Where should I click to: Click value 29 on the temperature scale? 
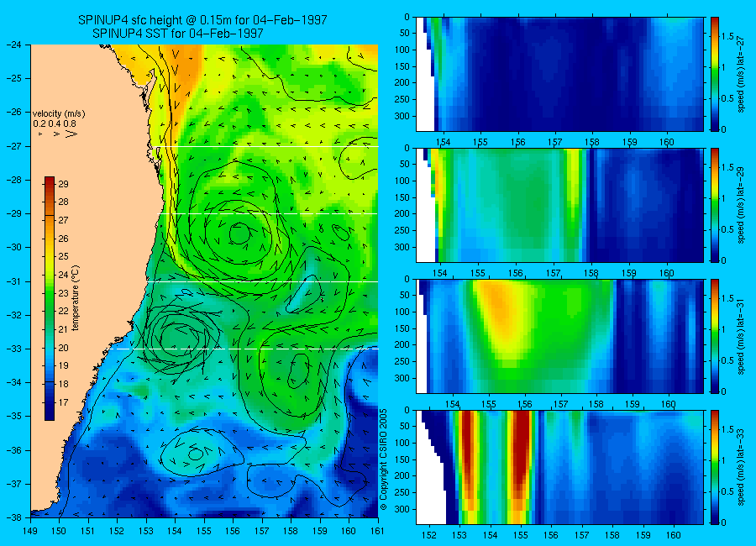click(x=63, y=184)
